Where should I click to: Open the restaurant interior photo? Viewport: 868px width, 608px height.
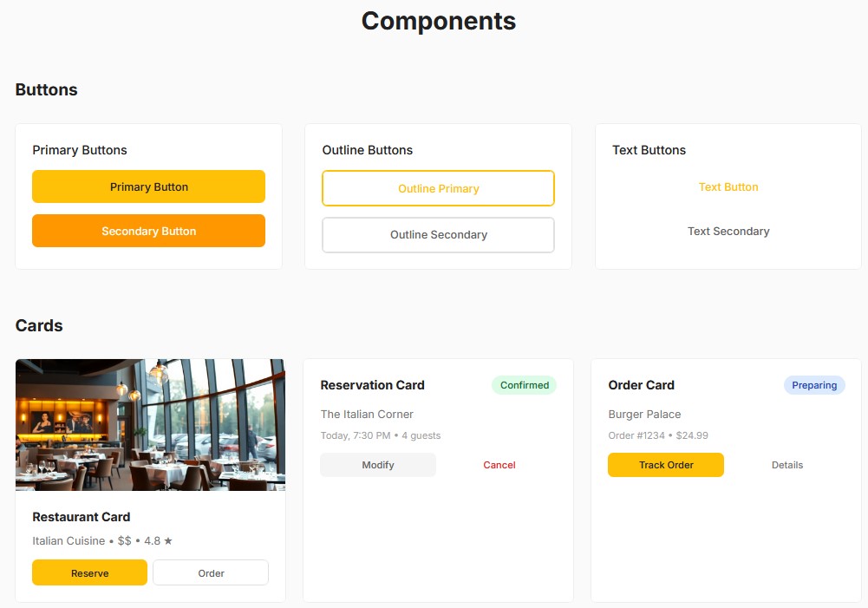[150, 425]
